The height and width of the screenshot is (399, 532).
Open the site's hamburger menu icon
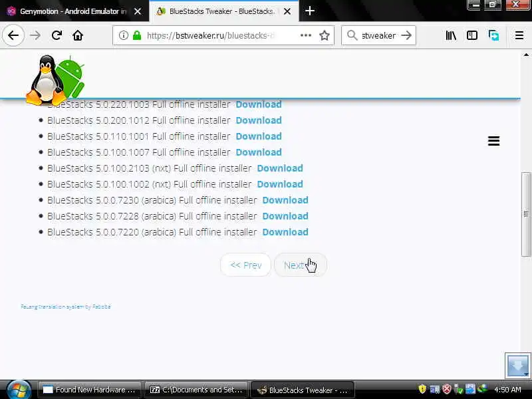coord(493,141)
